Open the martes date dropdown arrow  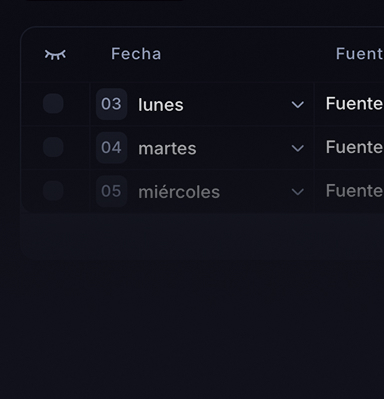[298, 148]
